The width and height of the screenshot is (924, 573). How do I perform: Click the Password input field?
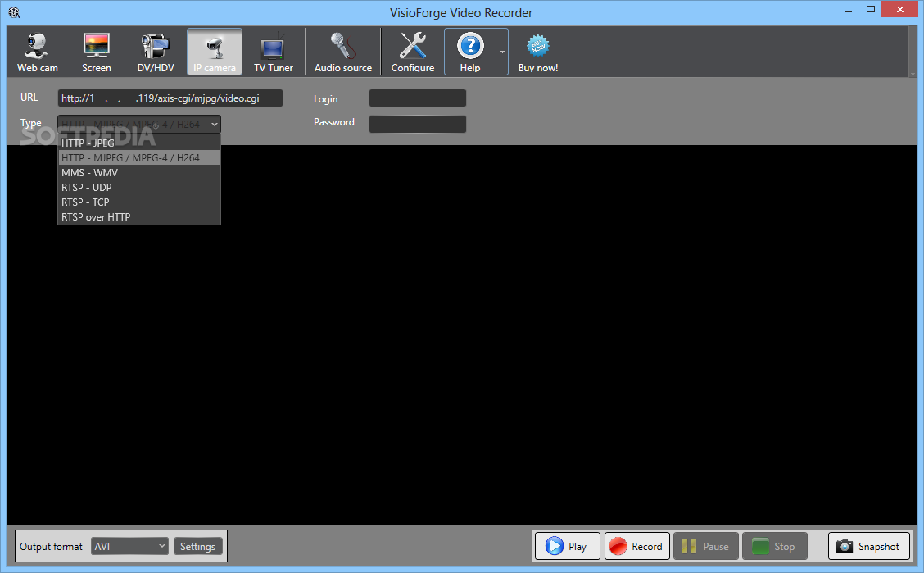pyautogui.click(x=417, y=124)
